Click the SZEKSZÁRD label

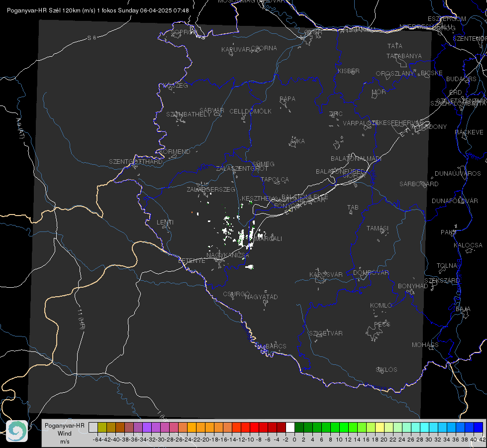coord(442,281)
